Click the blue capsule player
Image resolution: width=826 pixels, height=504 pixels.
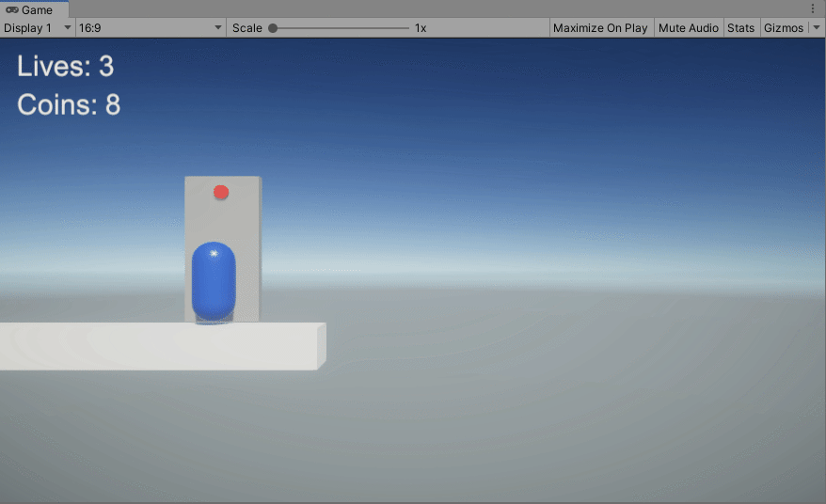(214, 282)
